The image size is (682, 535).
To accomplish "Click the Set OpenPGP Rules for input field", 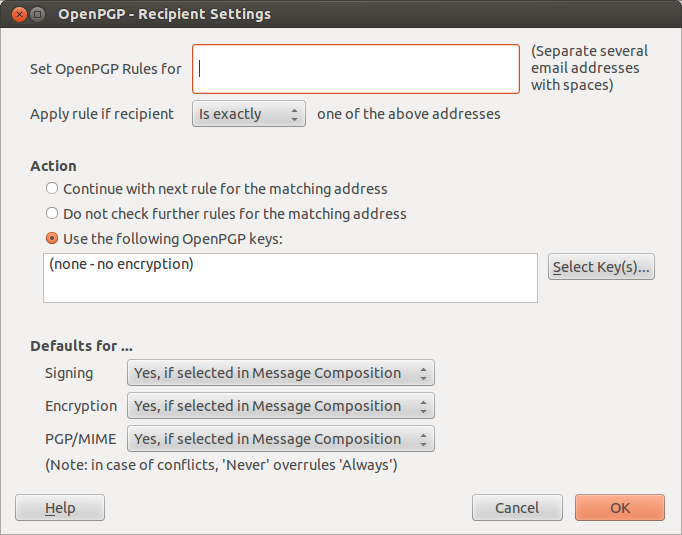I will tap(356, 69).
